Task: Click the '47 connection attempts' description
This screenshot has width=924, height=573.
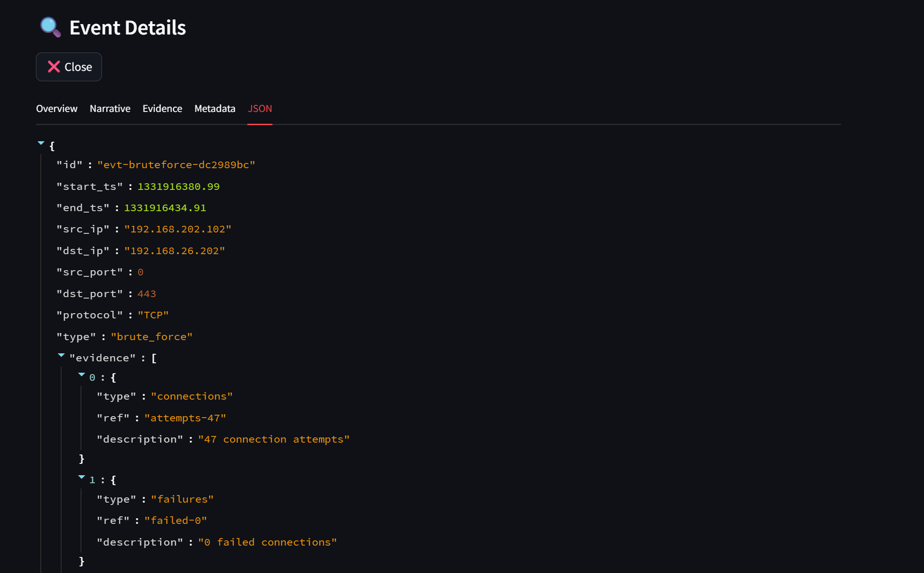Action: pyautogui.click(x=274, y=439)
